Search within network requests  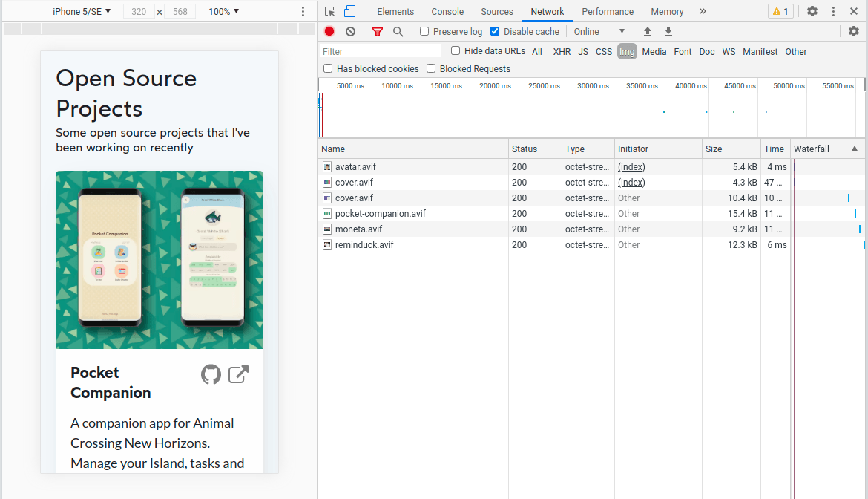pos(398,31)
